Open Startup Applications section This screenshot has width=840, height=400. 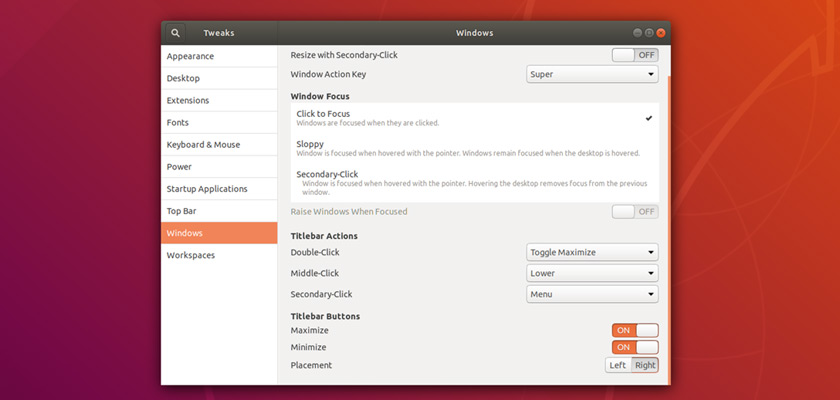pos(219,189)
